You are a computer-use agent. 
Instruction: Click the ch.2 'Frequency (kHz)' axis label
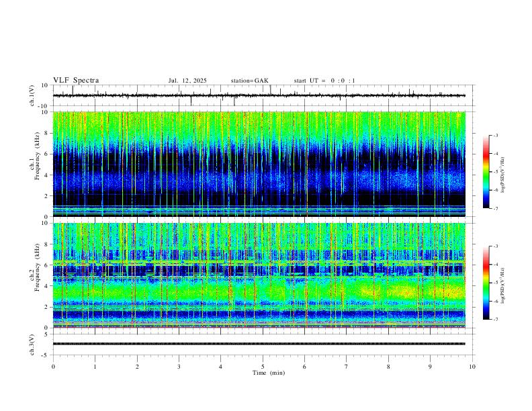(x=37, y=267)
